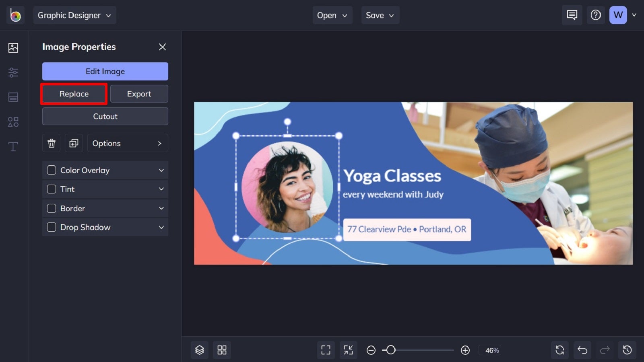Click the Adjustments icon in the sidebar
The image size is (644, 362).
pos(13,72)
